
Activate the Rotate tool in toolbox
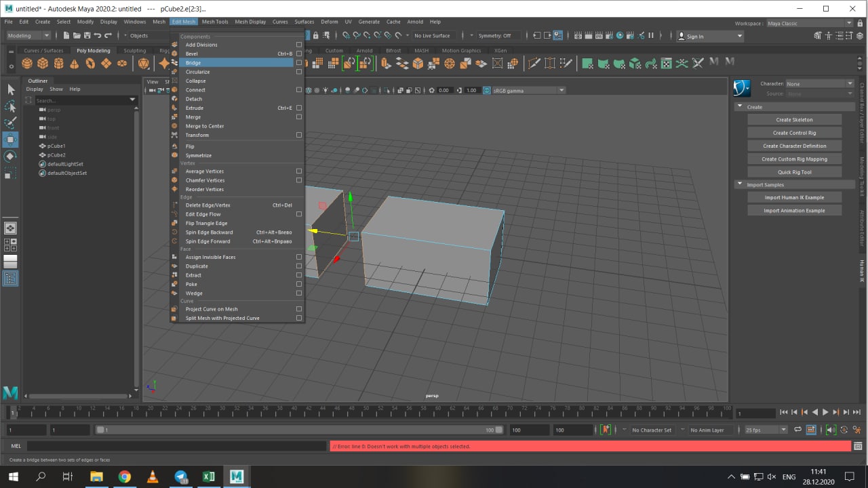pyautogui.click(x=10, y=157)
